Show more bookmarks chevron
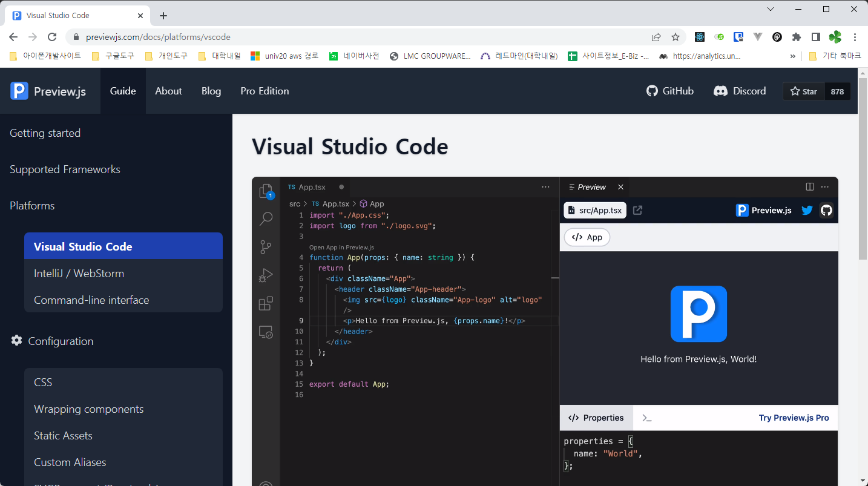 click(793, 56)
